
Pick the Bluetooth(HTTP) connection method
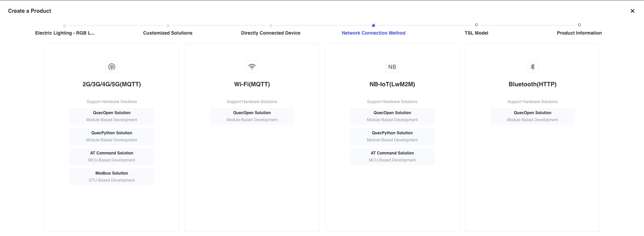point(533,84)
